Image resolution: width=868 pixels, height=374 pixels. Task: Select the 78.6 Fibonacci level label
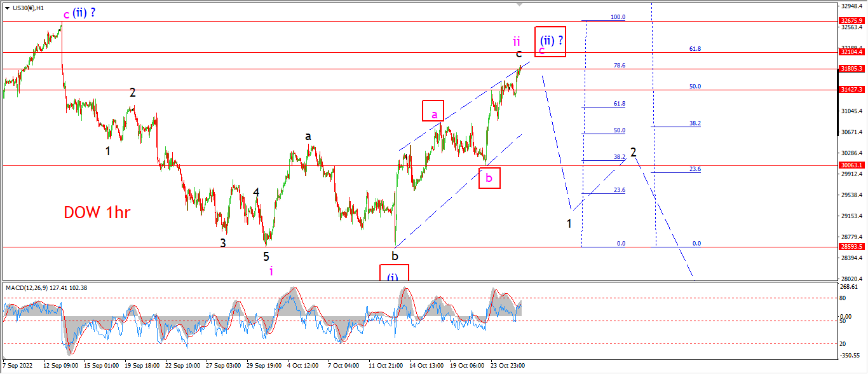click(x=620, y=65)
